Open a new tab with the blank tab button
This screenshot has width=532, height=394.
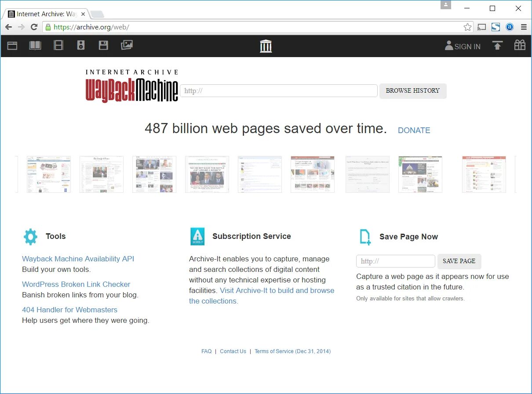(97, 14)
